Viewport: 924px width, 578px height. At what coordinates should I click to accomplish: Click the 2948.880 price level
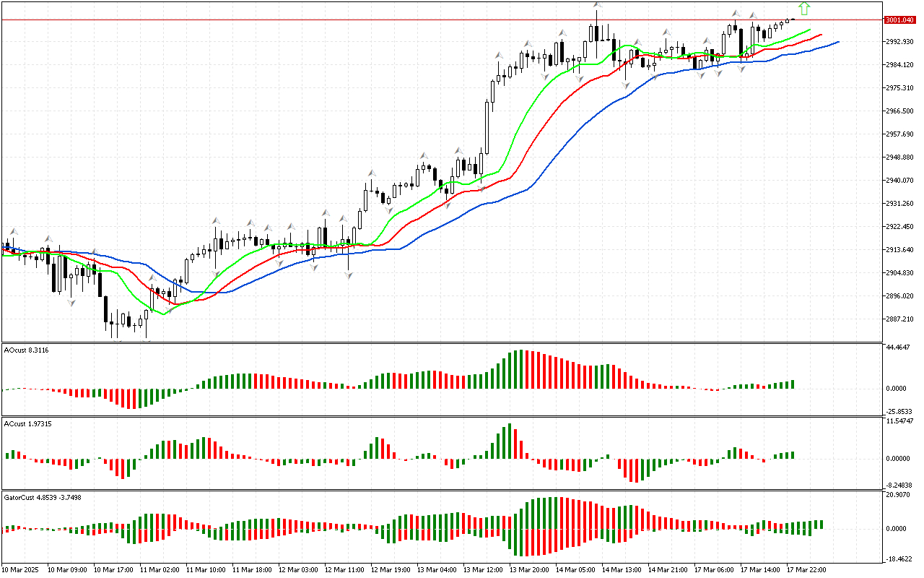899,158
